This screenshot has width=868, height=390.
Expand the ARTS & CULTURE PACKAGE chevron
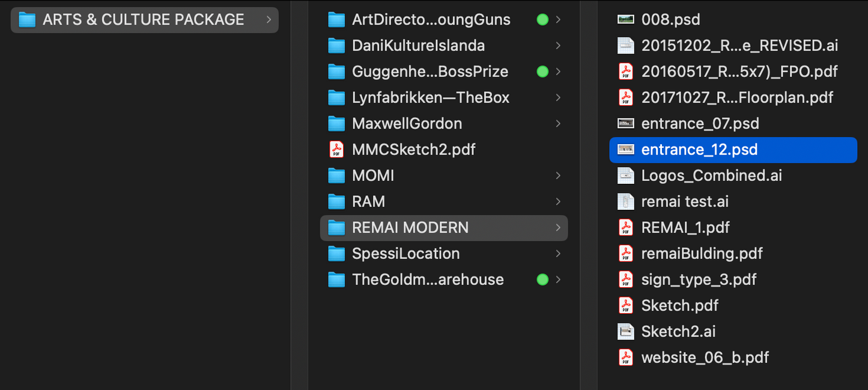tap(269, 20)
